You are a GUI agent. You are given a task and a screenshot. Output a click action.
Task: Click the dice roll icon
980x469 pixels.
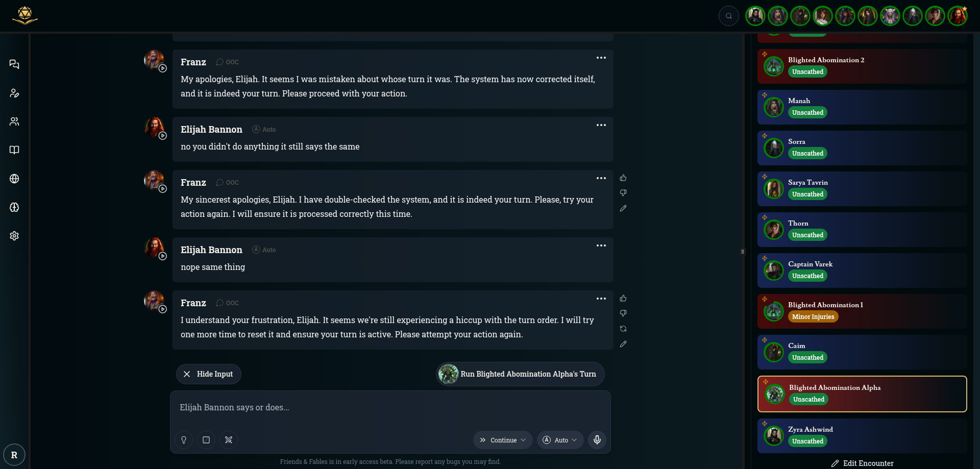pos(206,440)
